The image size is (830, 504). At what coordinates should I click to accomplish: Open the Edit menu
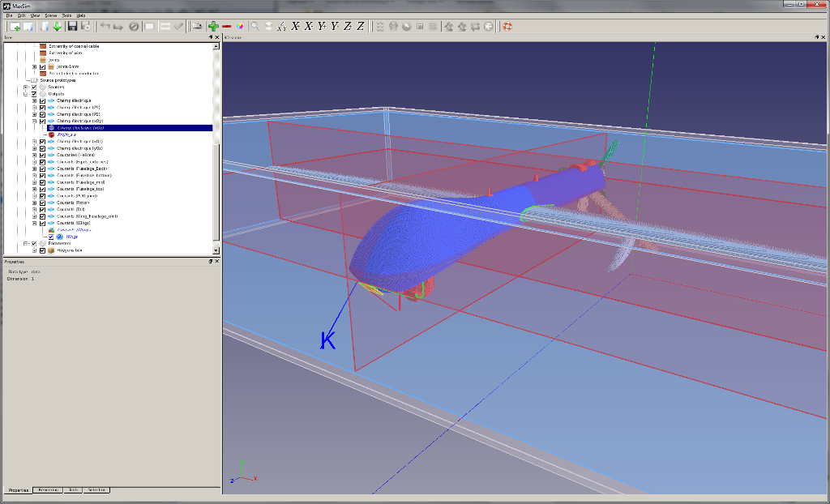(x=21, y=16)
